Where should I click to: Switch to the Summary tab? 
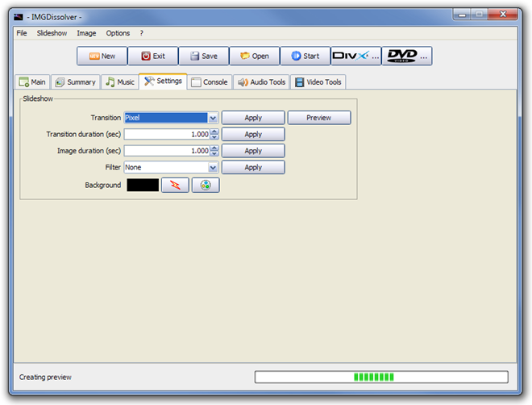(x=76, y=82)
